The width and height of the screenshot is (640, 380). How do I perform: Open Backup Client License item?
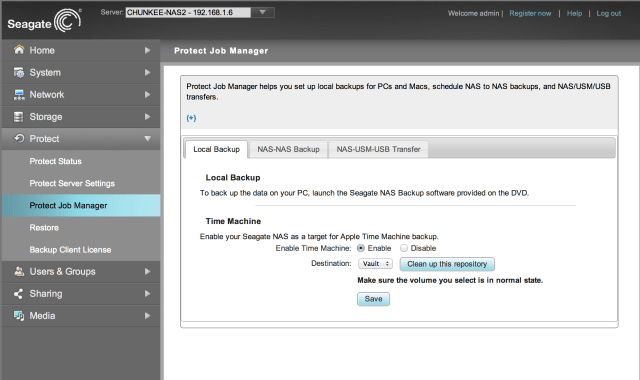click(70, 249)
